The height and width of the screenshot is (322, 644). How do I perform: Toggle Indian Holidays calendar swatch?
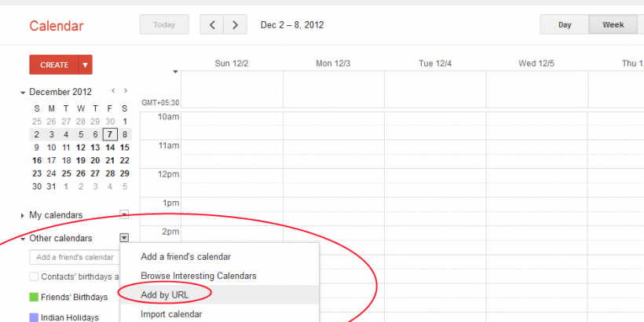tap(34, 317)
